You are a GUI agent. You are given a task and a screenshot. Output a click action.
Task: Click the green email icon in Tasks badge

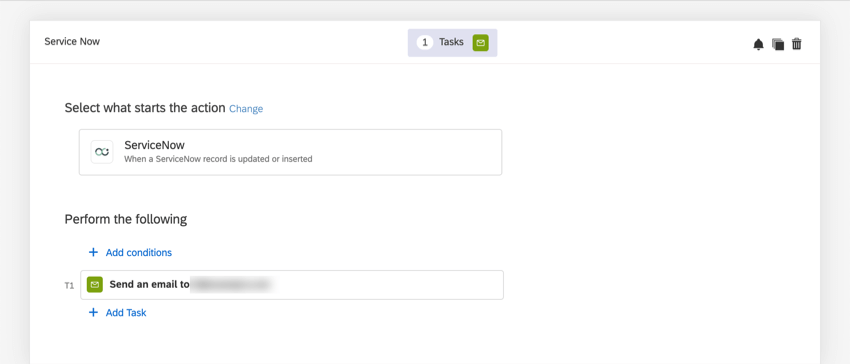click(480, 42)
